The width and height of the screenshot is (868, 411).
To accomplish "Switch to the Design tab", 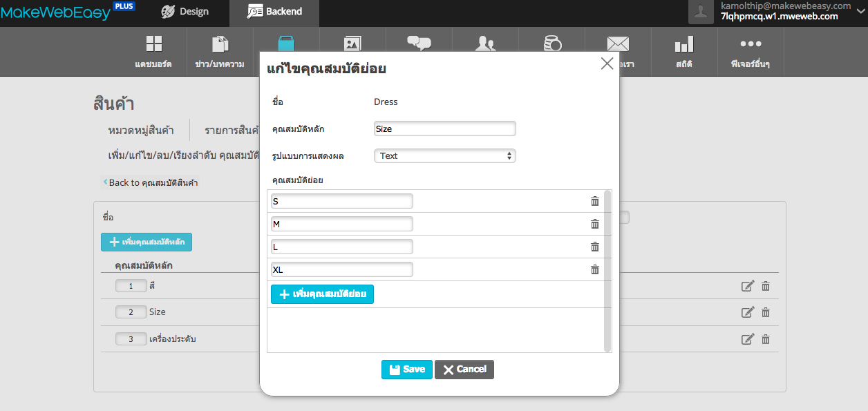I will (185, 12).
